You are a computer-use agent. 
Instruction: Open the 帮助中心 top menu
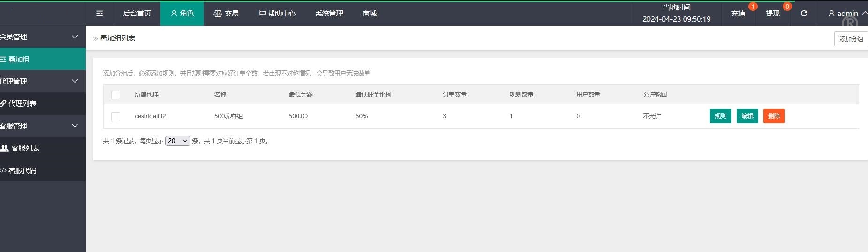(277, 14)
